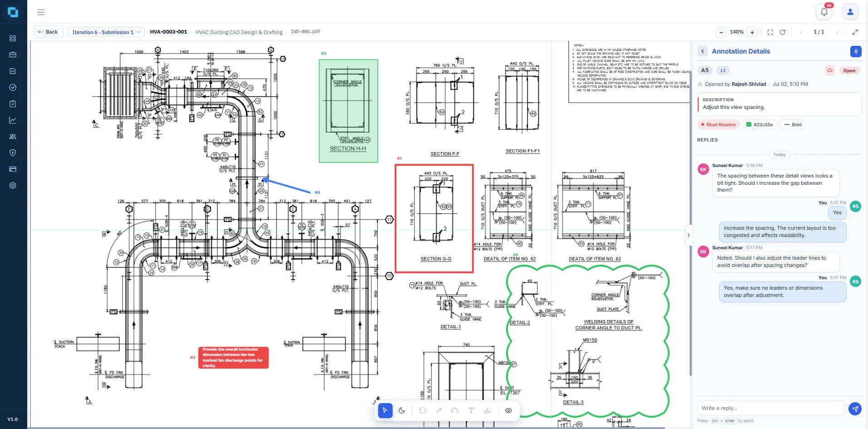Reset view rotate icon

click(x=783, y=32)
